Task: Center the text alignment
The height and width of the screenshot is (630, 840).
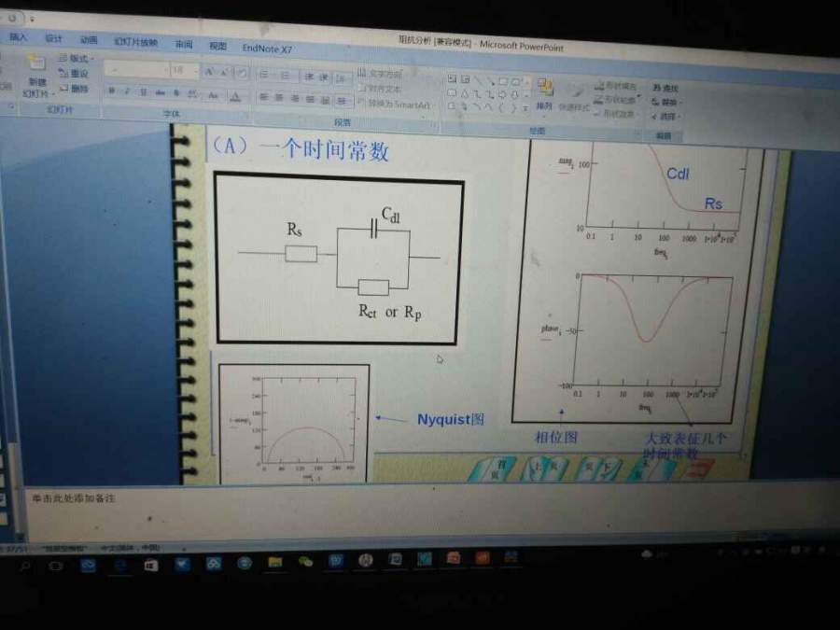Action: (279, 97)
